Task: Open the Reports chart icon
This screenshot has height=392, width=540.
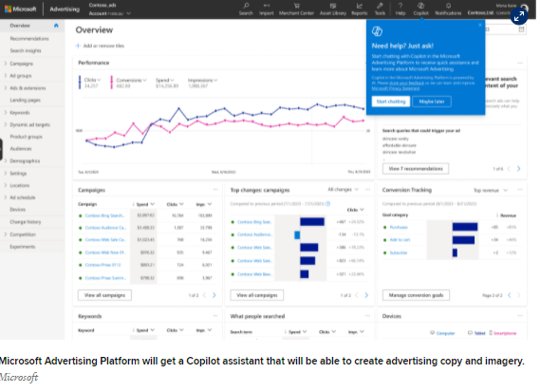Action: point(359,6)
